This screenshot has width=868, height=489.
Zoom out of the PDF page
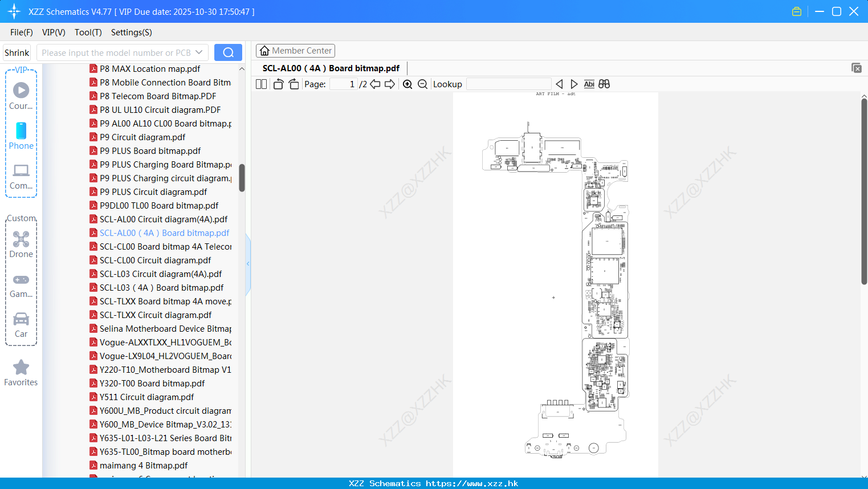click(x=422, y=84)
